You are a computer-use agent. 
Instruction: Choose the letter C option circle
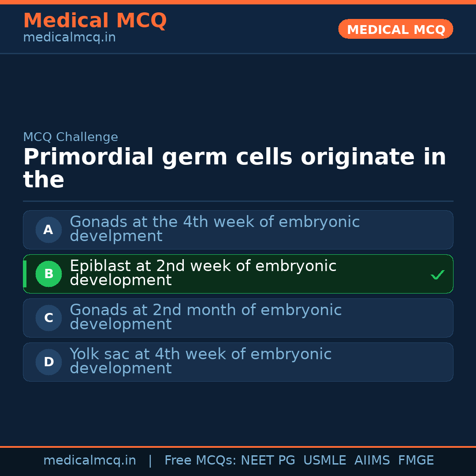click(48, 318)
